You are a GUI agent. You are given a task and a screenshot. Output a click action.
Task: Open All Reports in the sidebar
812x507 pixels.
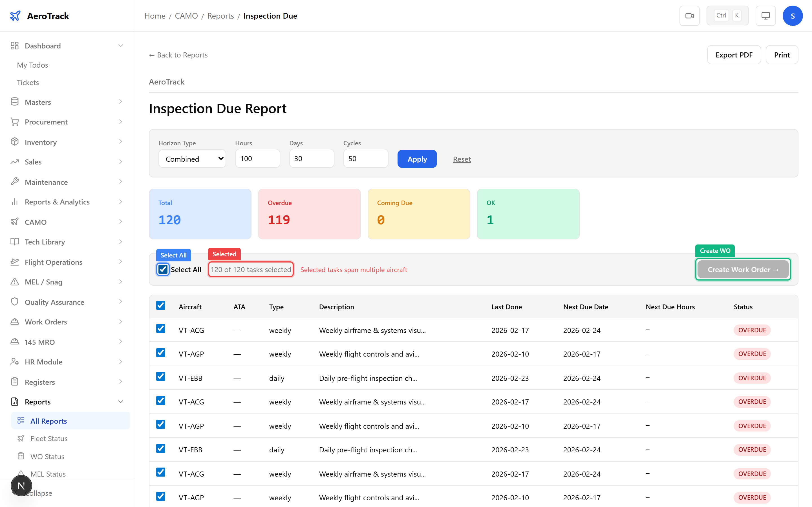click(48, 421)
